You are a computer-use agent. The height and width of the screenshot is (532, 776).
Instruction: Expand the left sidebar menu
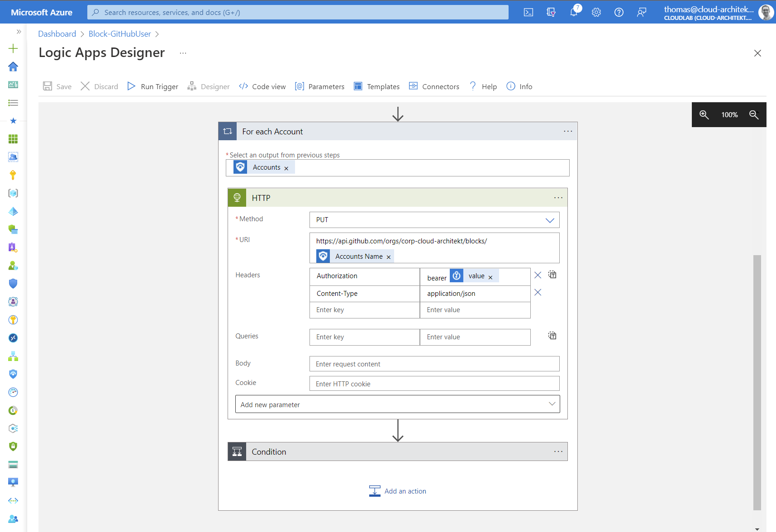(19, 32)
